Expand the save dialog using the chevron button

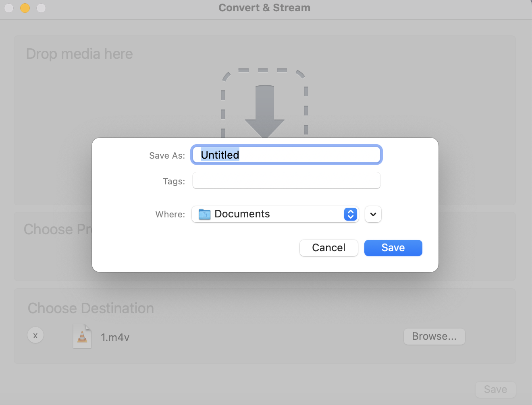click(x=373, y=214)
